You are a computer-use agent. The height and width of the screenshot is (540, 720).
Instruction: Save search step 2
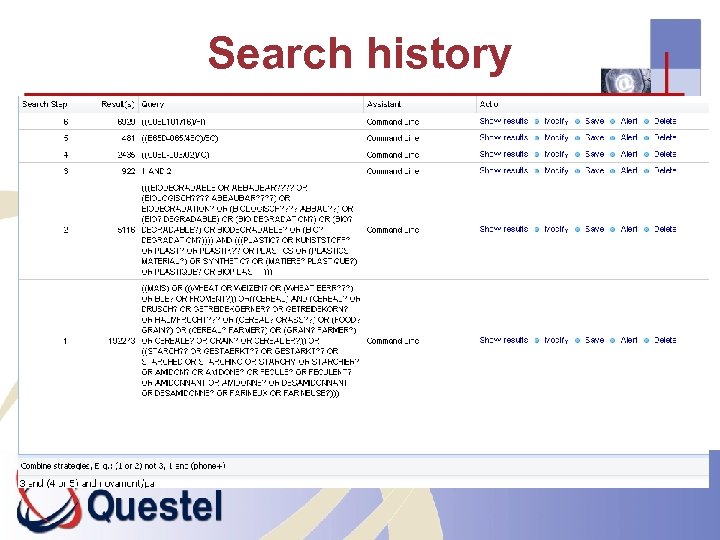[x=595, y=229]
